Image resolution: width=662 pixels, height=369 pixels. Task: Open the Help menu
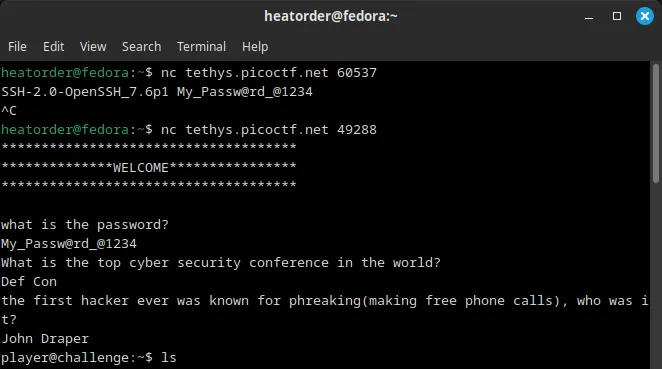click(255, 46)
